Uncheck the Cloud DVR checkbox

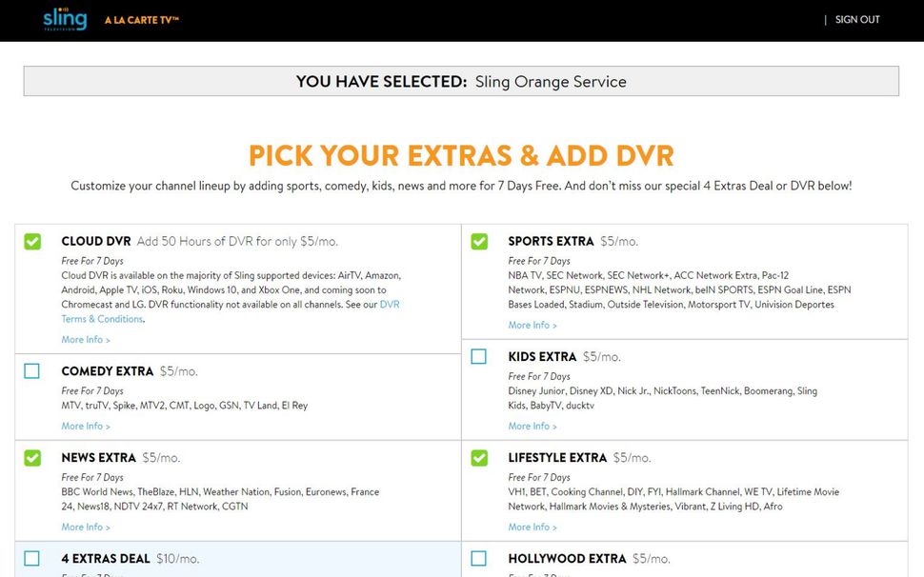[x=32, y=242]
